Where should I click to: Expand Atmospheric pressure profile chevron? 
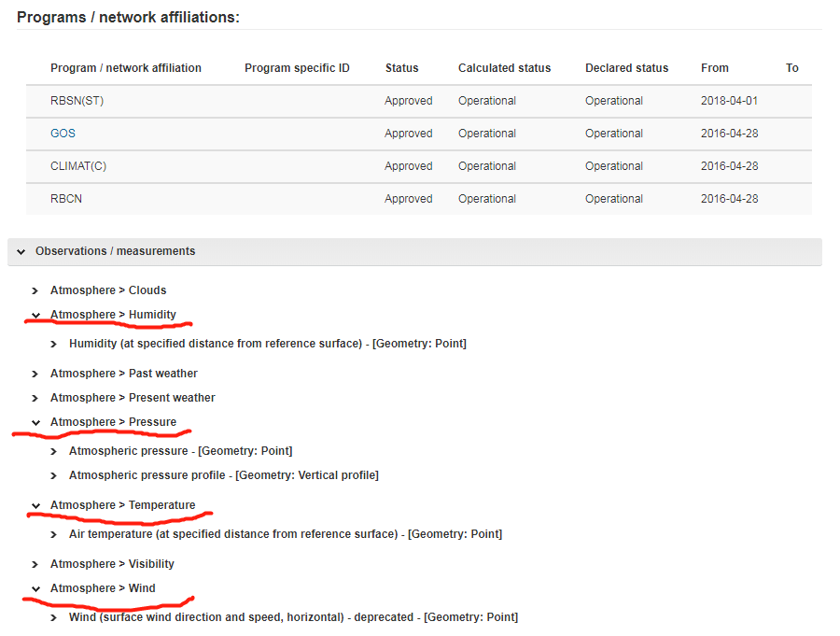point(53,475)
